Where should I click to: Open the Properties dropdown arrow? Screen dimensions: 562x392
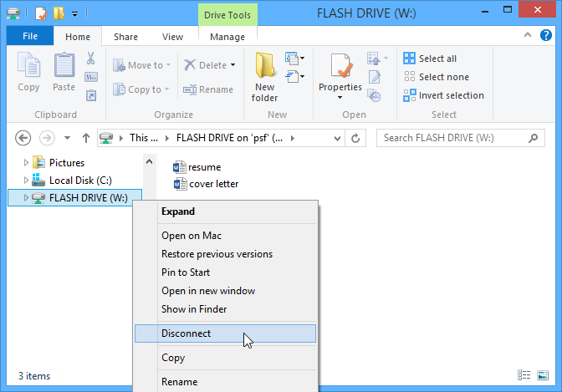(340, 98)
